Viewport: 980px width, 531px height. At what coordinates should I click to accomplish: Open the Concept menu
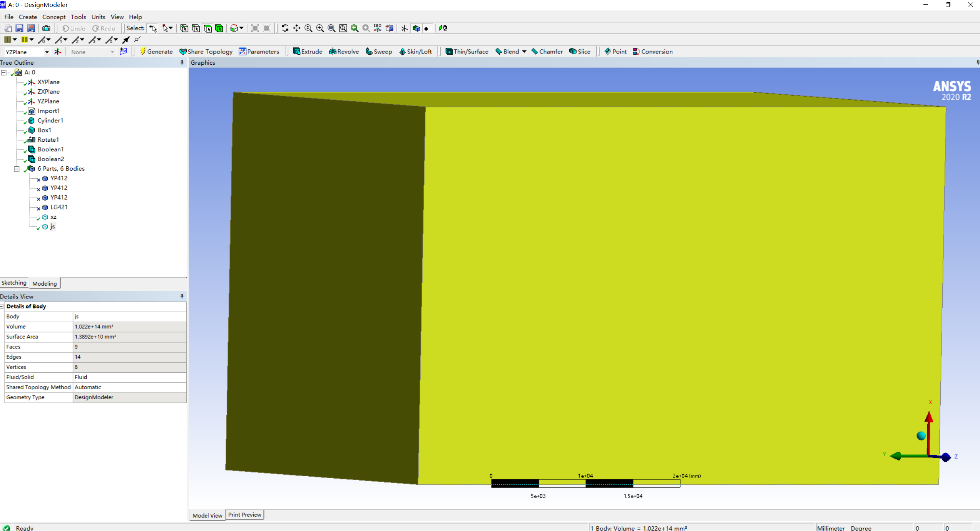[54, 17]
